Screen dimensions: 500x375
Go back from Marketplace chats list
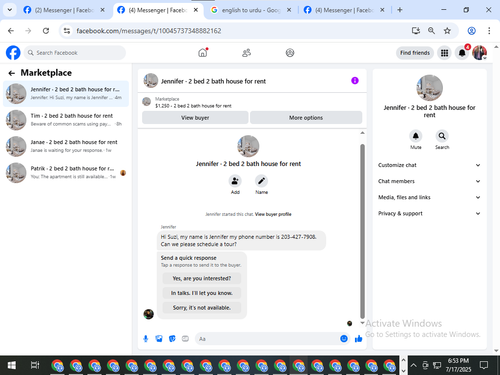click(x=12, y=73)
